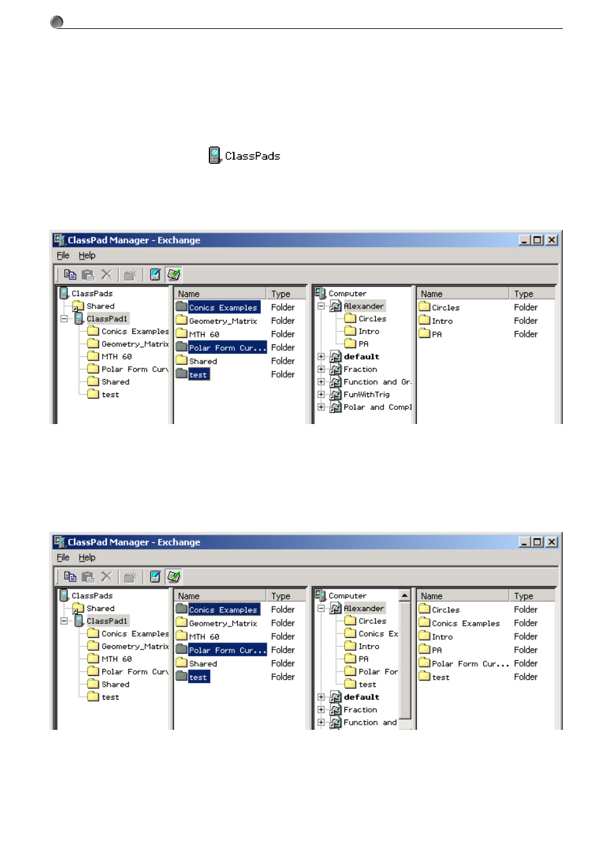Open File menu in lower window
613x868 pixels.
[x=63, y=558]
